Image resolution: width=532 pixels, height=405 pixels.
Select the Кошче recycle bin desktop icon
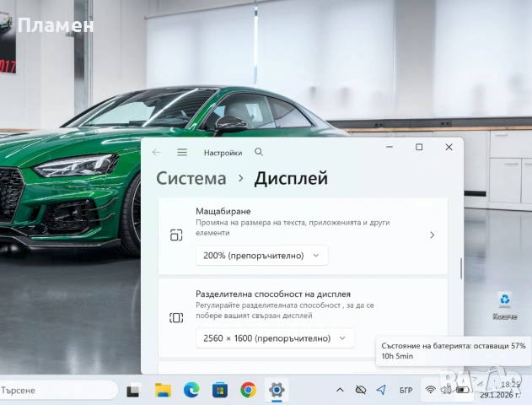pos(505,306)
